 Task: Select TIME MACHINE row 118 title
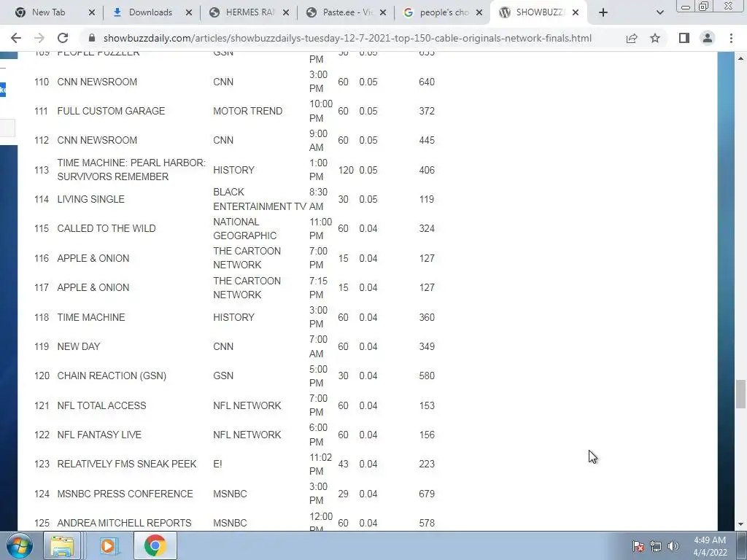[x=91, y=317]
